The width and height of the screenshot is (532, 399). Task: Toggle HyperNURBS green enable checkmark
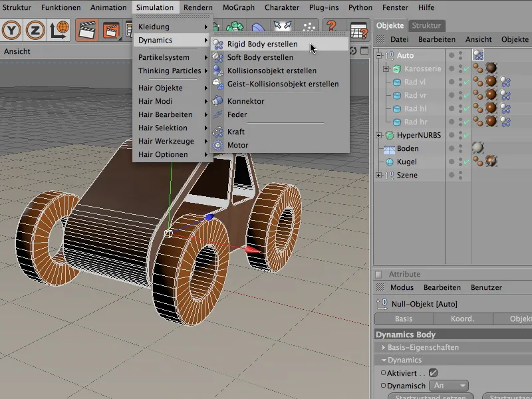click(465, 136)
